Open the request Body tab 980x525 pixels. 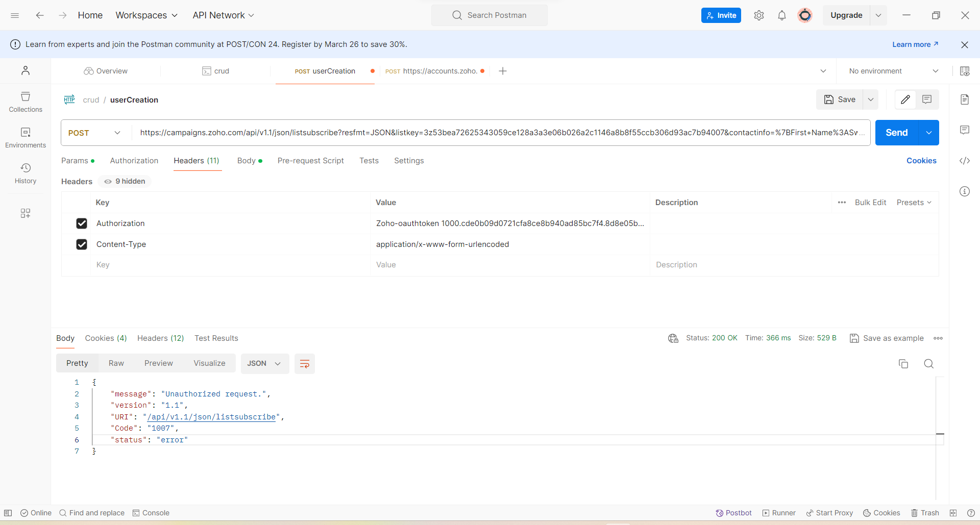coord(250,161)
